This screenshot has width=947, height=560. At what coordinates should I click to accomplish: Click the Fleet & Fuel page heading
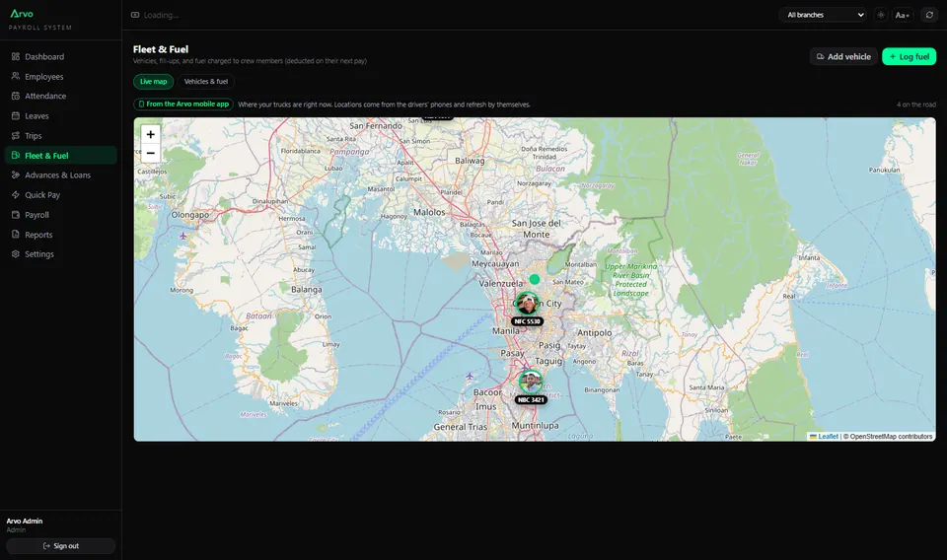[x=161, y=49]
